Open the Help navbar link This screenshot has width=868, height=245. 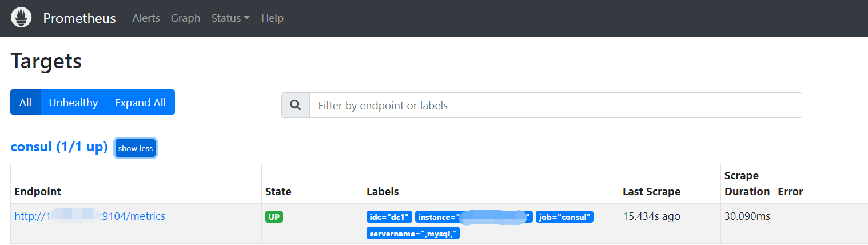point(272,18)
